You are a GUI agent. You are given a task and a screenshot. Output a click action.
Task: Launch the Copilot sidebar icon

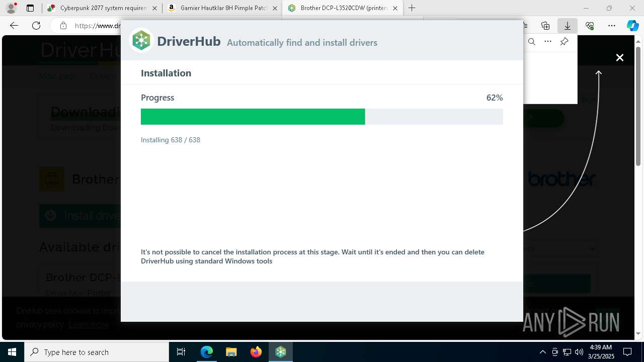[x=632, y=26]
